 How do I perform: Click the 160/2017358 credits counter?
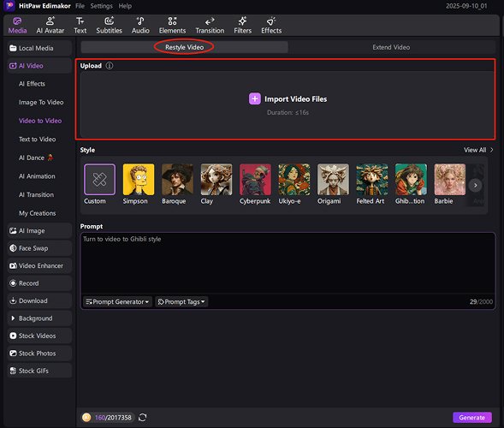coord(113,418)
